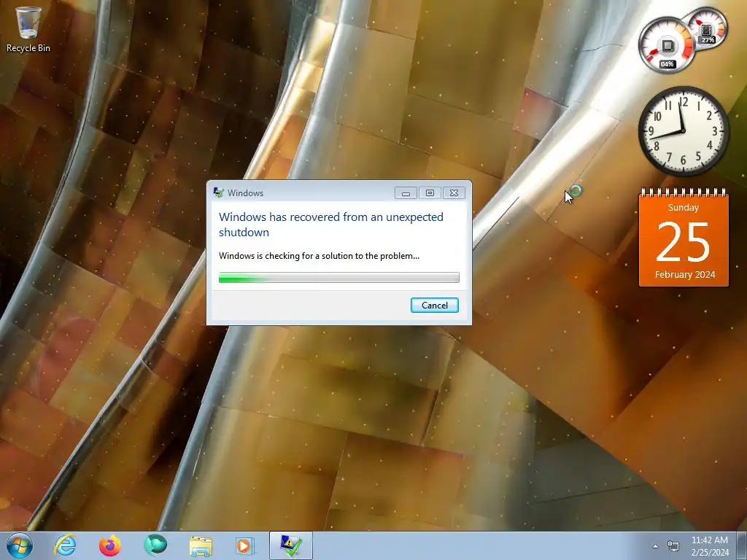Image resolution: width=747 pixels, height=560 pixels.
Task: Click the solution check progress bar
Action: coord(338,277)
